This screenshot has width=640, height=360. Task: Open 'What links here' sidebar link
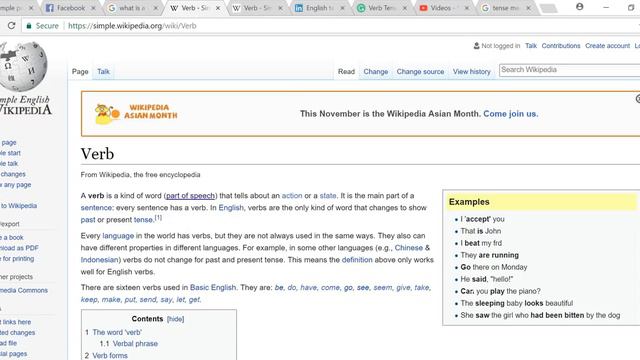click(x=16, y=322)
